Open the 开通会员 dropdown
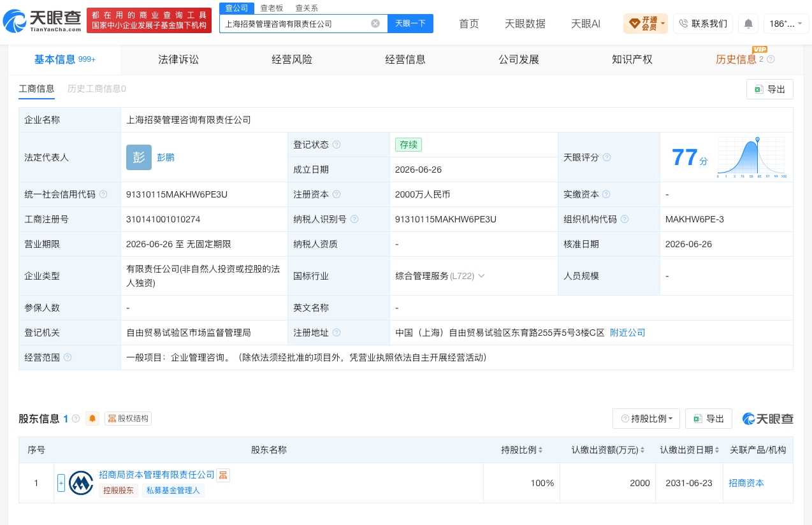Image resolution: width=812 pixels, height=525 pixels. 646,24
